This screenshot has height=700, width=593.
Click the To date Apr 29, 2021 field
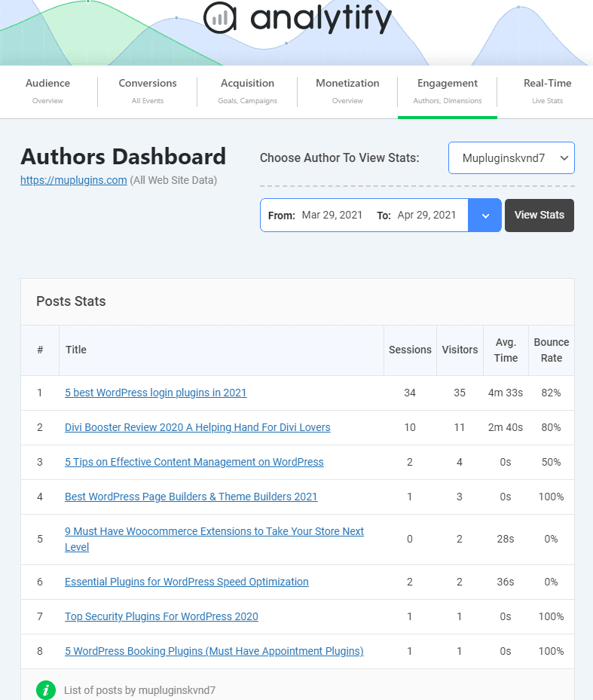coord(426,216)
